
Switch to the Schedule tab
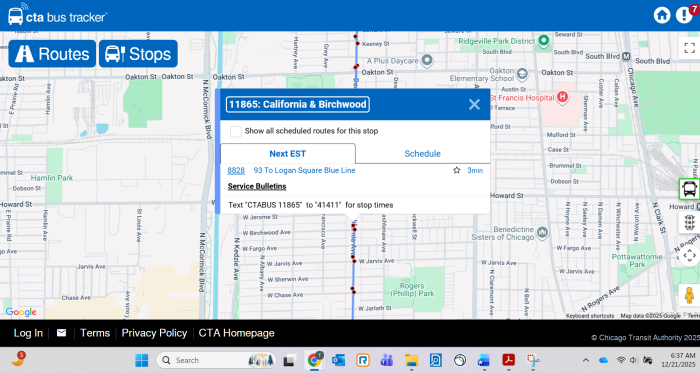422,153
